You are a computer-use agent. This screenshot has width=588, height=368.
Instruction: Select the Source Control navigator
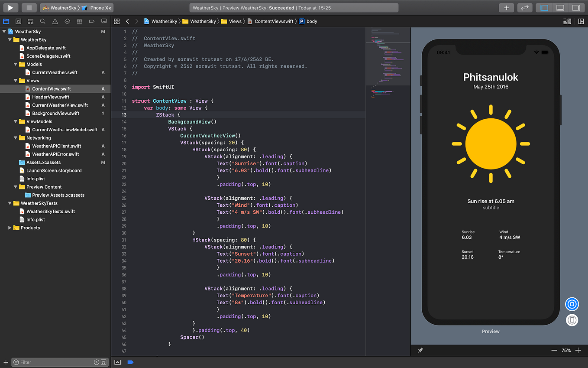click(x=18, y=21)
